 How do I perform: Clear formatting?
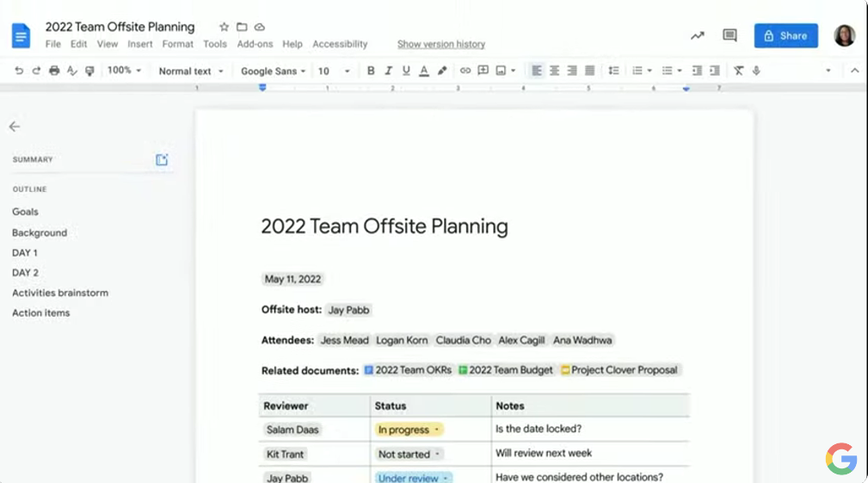click(738, 71)
